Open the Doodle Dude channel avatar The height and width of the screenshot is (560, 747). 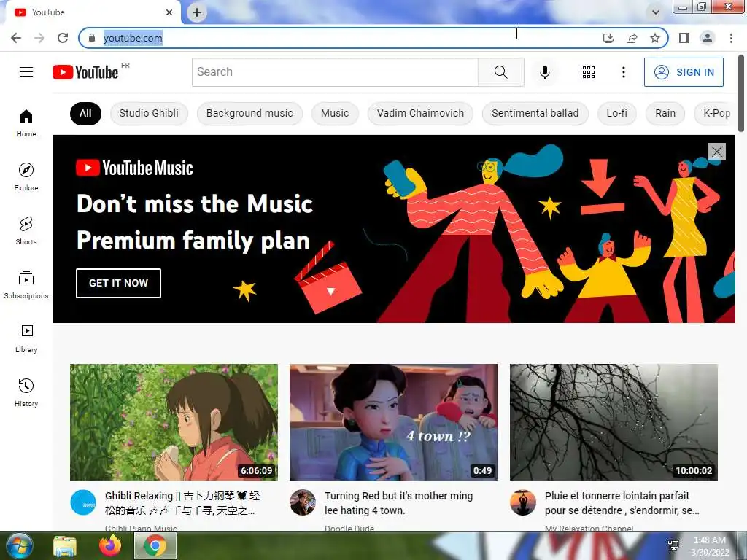(x=303, y=502)
